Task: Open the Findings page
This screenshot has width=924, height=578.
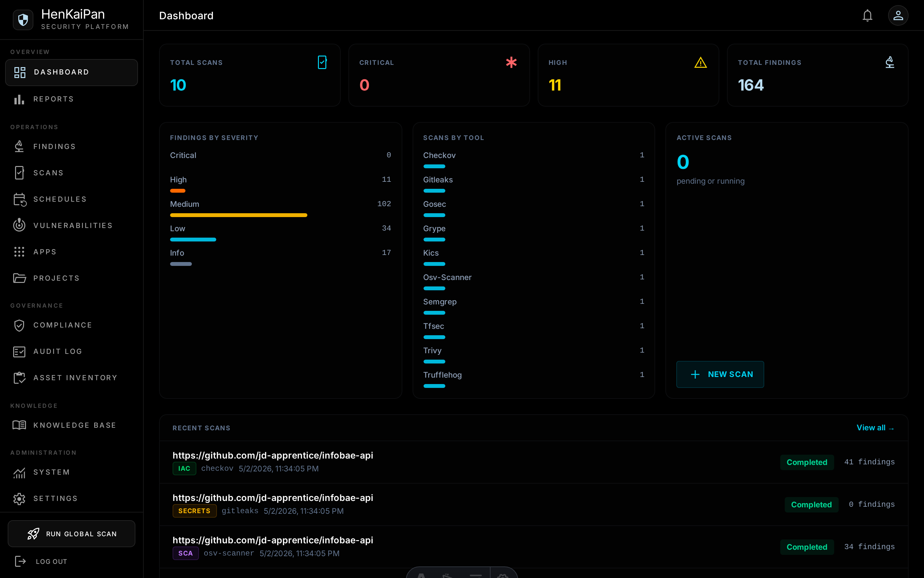Action: [x=72, y=146]
